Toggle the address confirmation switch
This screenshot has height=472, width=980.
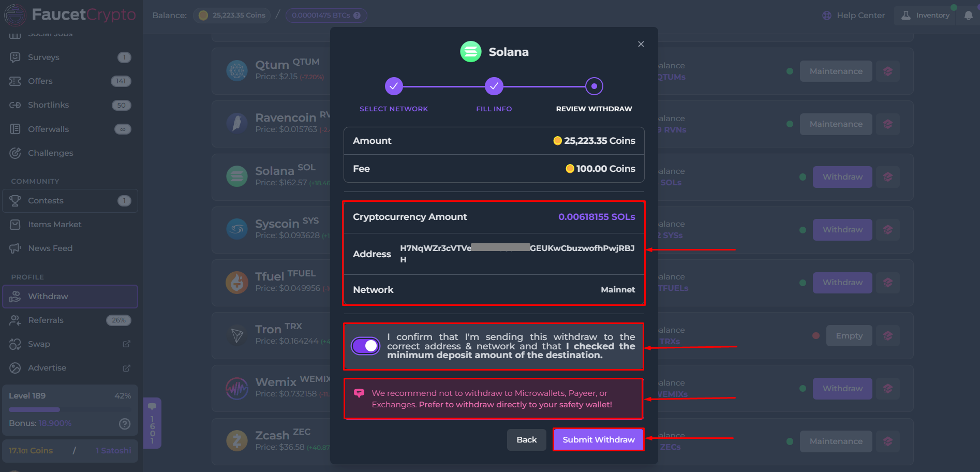(x=366, y=346)
